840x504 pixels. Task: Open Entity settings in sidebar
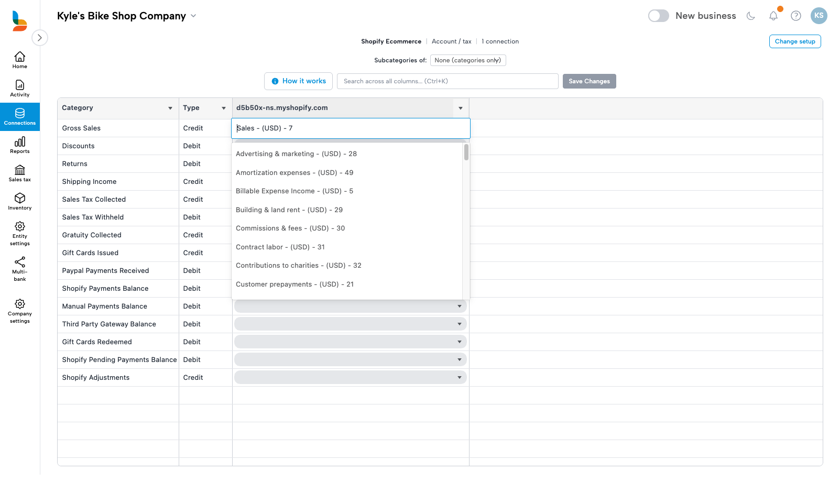(x=20, y=234)
